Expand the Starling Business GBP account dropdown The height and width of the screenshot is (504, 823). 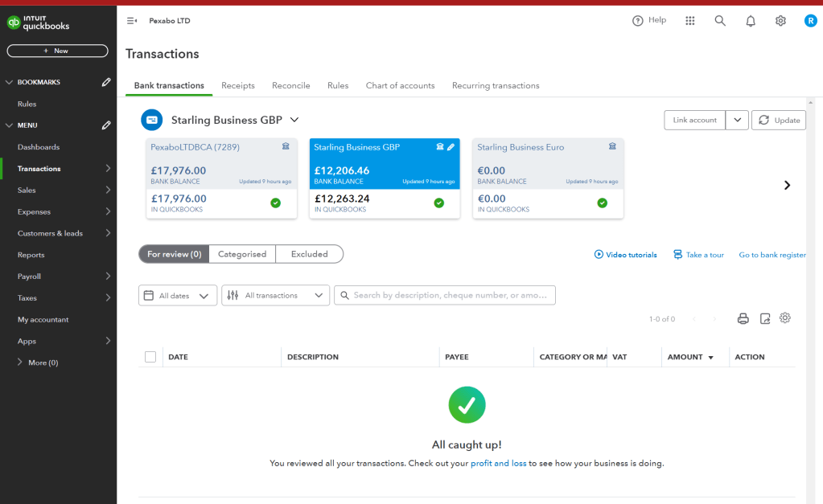(294, 120)
